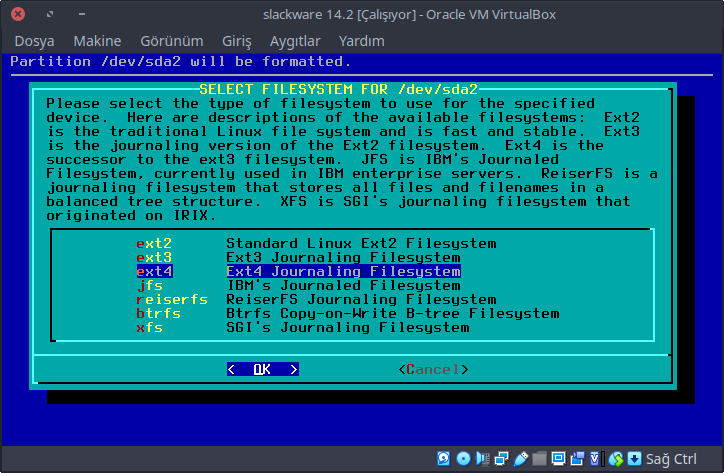Open the Görünüm menu
This screenshot has width=724, height=473.
172,41
